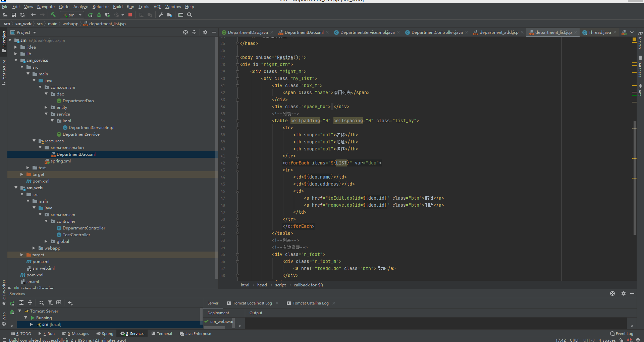Select TestController in project tree

[76, 234]
